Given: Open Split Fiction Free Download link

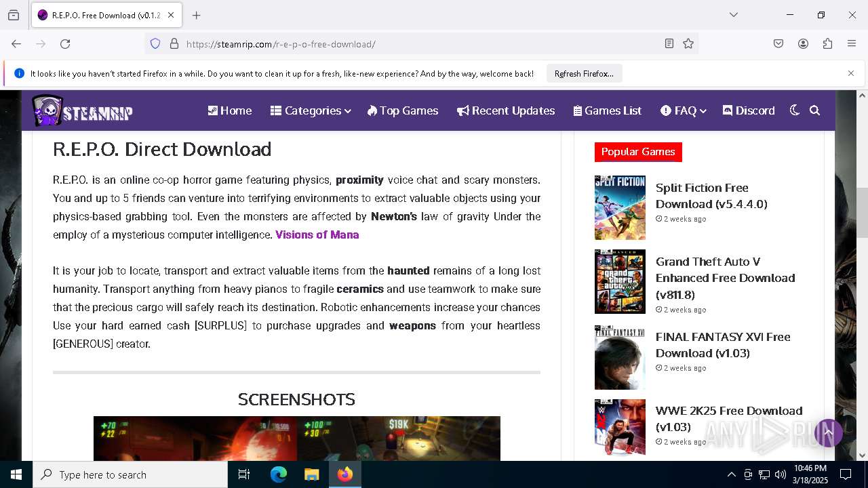Looking at the screenshot, I should click(x=711, y=196).
